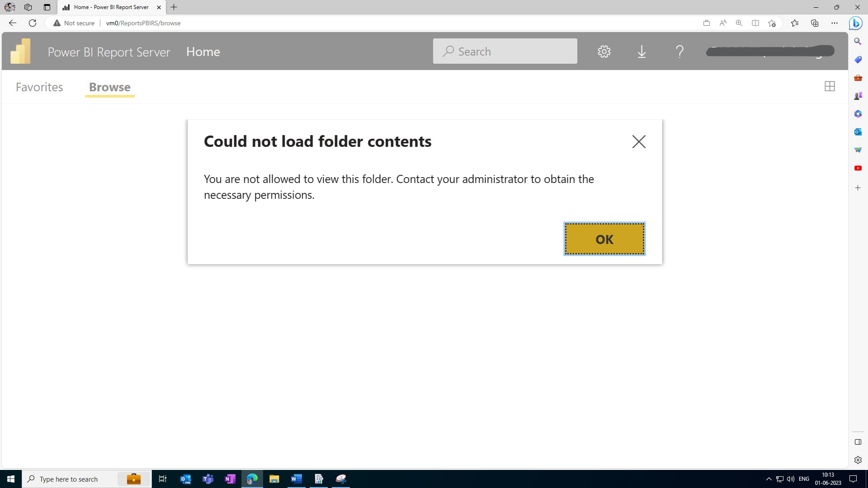Screen dimensions: 868x488
Task: Open Microsoft Teams from the taskbar
Action: coord(208,479)
